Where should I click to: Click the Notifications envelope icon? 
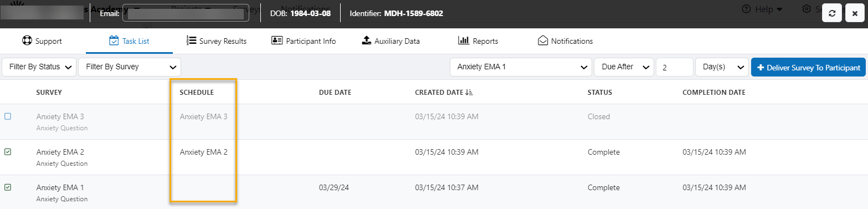[542, 40]
